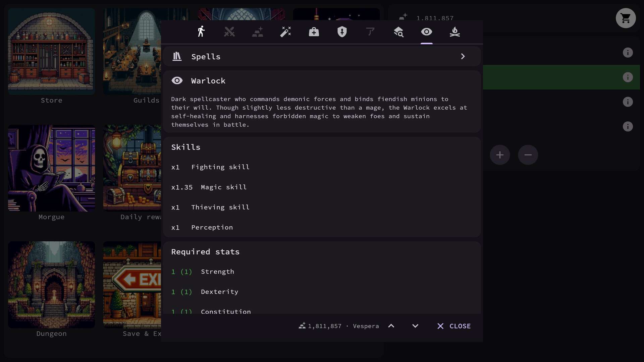The image size is (644, 362).
Task: Click the crossed swords tab icon
Action: (229, 32)
